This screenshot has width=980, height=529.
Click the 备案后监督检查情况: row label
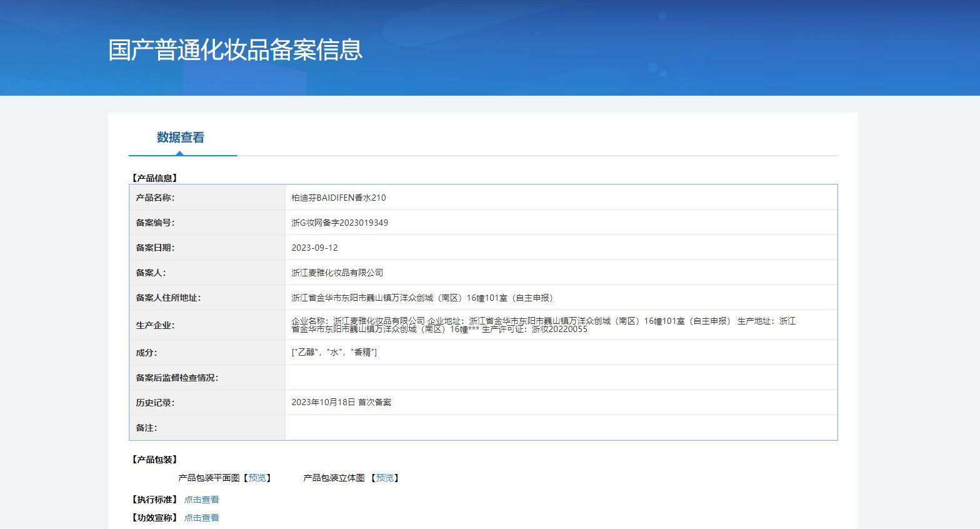tap(177, 378)
